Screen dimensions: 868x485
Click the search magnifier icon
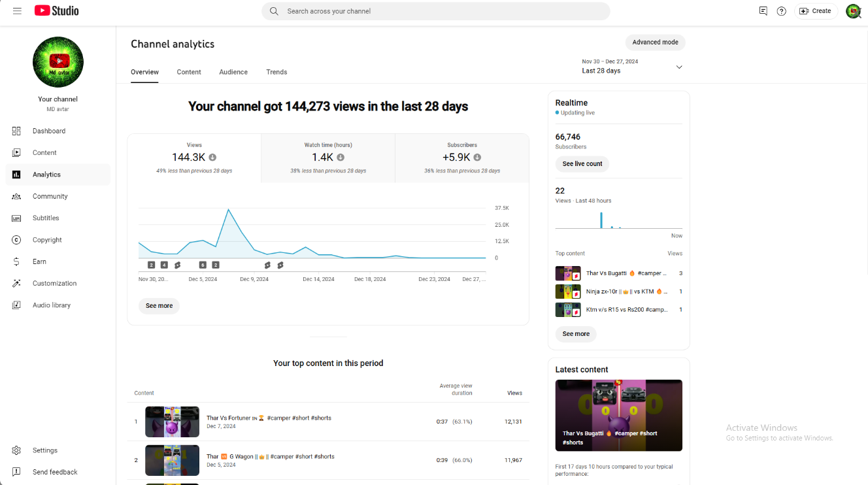click(x=274, y=11)
